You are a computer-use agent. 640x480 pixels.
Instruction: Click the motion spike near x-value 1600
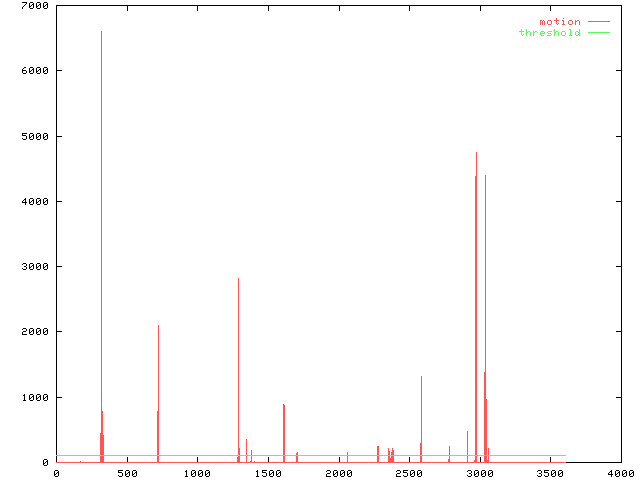point(284,430)
